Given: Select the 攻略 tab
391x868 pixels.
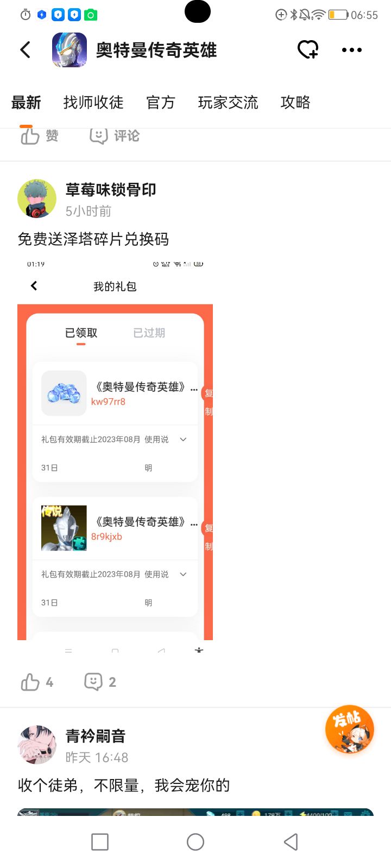Looking at the screenshot, I should coord(295,102).
